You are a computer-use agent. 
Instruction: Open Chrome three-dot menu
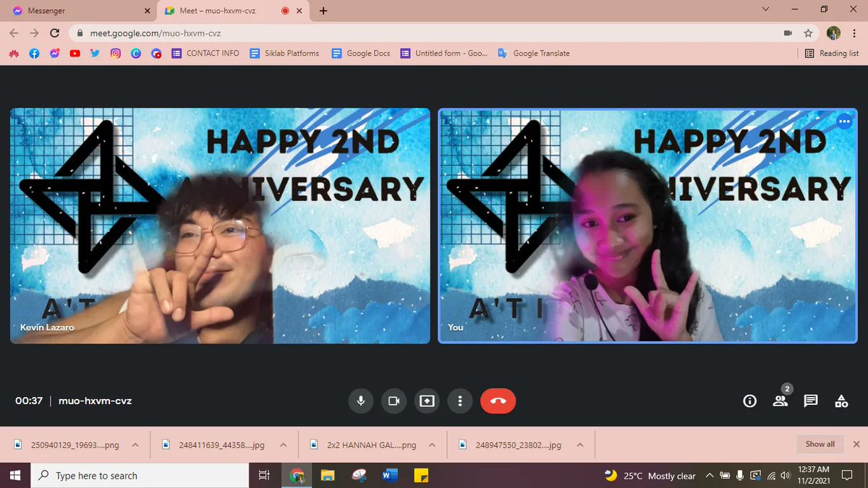(855, 33)
